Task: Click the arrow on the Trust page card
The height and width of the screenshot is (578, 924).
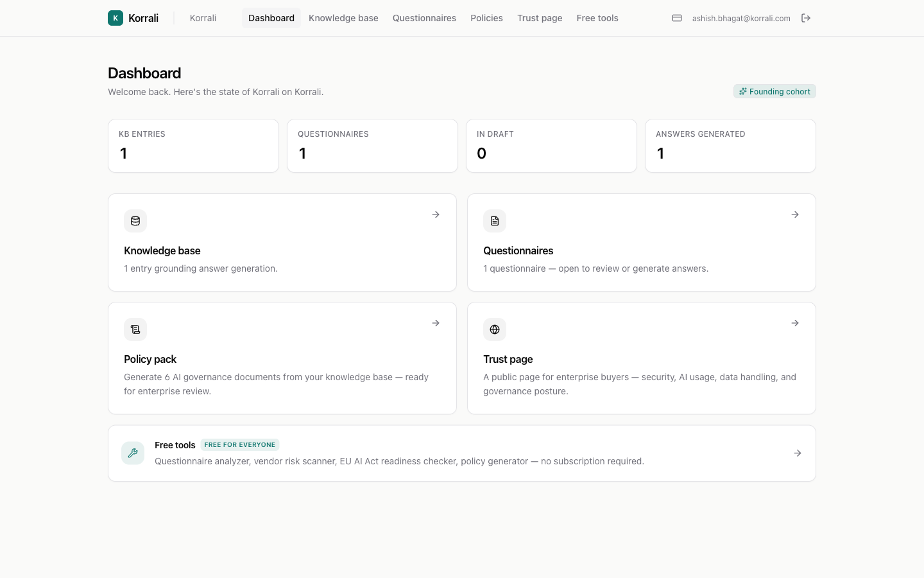Action: pos(795,323)
